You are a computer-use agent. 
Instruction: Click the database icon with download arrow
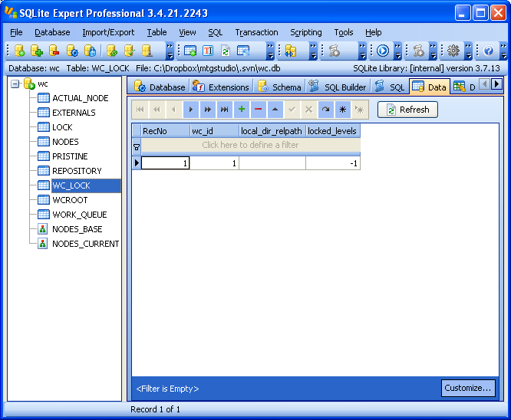[147, 51]
